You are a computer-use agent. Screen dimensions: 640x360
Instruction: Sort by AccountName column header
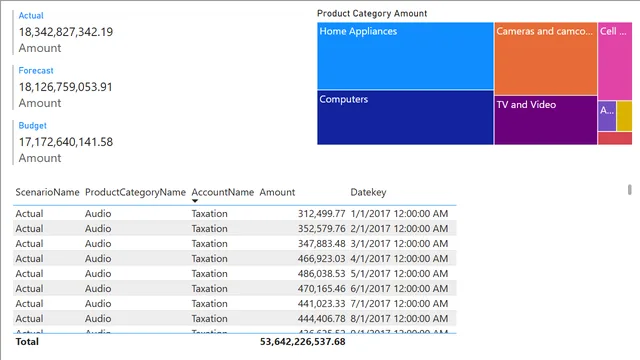tap(222, 192)
